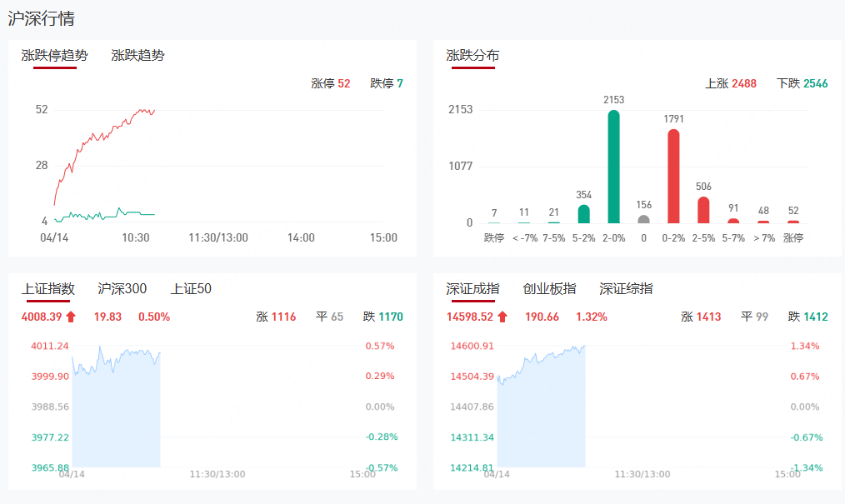Select the 创业板指 tab
Viewport: 845px width, 504px height.
[x=549, y=289]
